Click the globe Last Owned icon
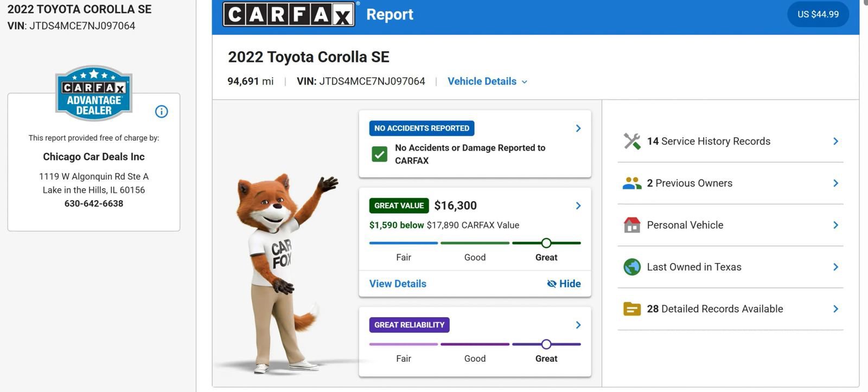 coord(632,267)
